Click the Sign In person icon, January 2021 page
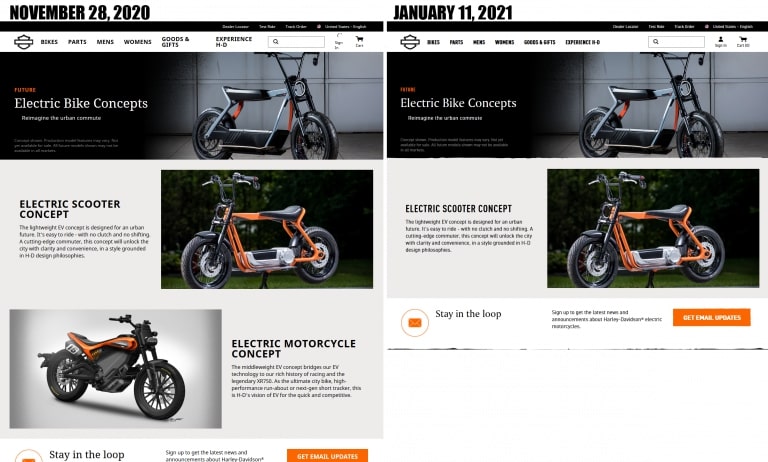The height and width of the screenshot is (462, 768). click(720, 39)
